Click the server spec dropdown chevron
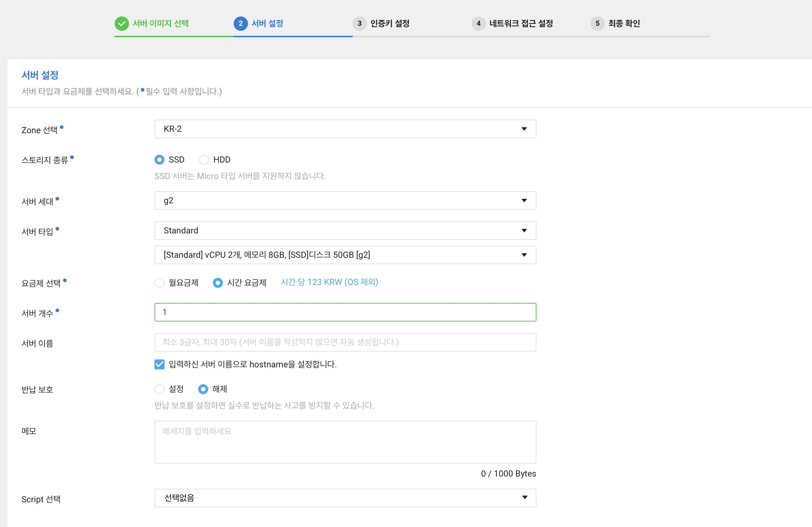Viewport: 812px width, 527px height. click(524, 255)
